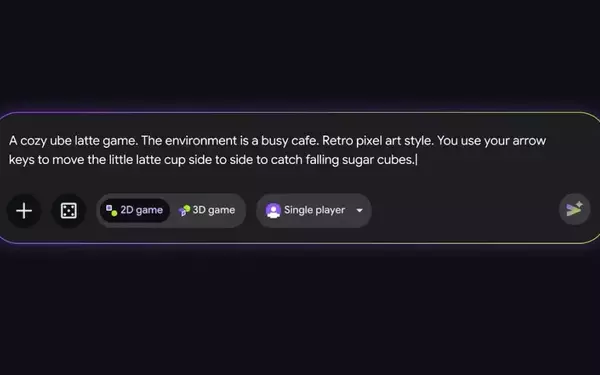
Task: Click the send generate game arrow icon
Action: [x=574, y=209]
